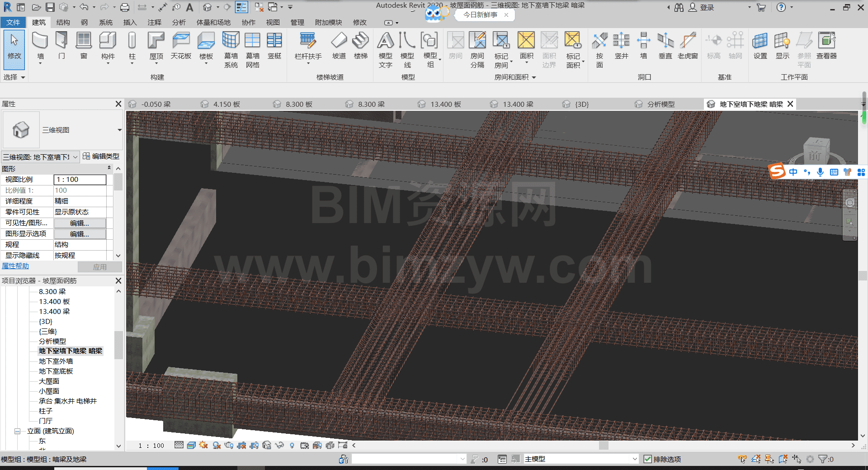Collapse the Graphics (图形) section in Properties
This screenshot has height=470, width=868.
109,168
